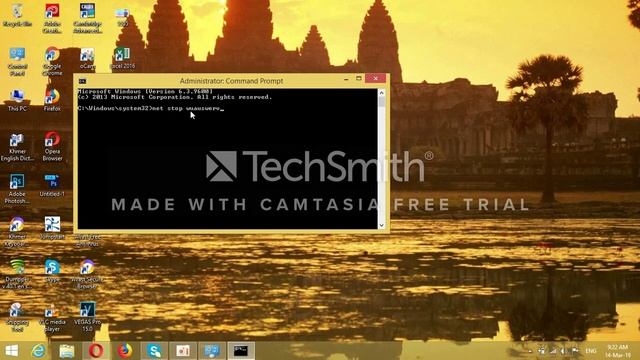Close the Command Prompt window

pyautogui.click(x=376, y=78)
